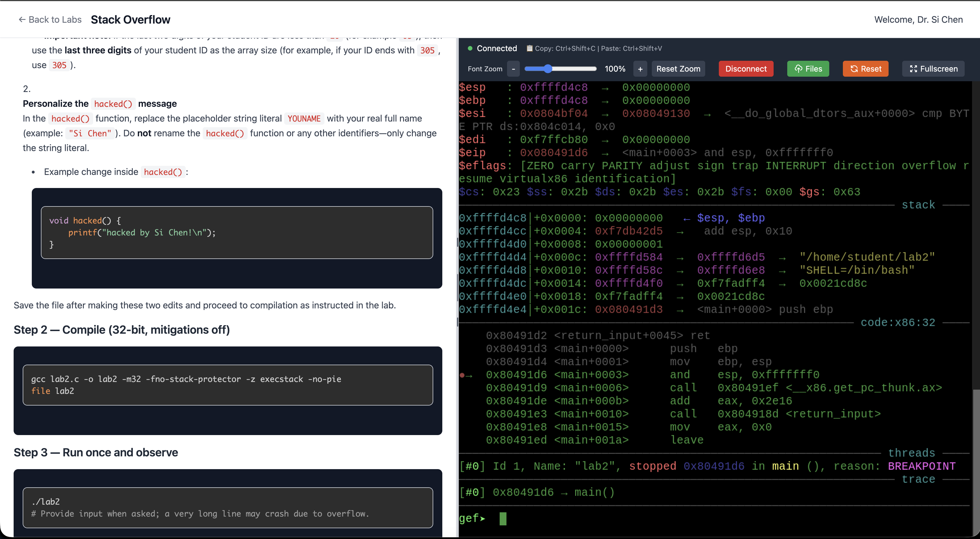Click the clipboard icon beside Copy hint
This screenshot has height=539, width=980.
coord(529,48)
